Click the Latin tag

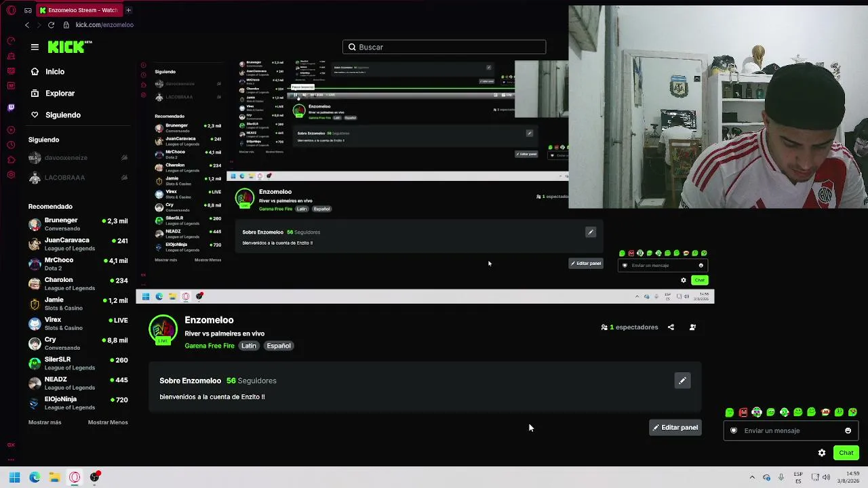[x=249, y=346]
